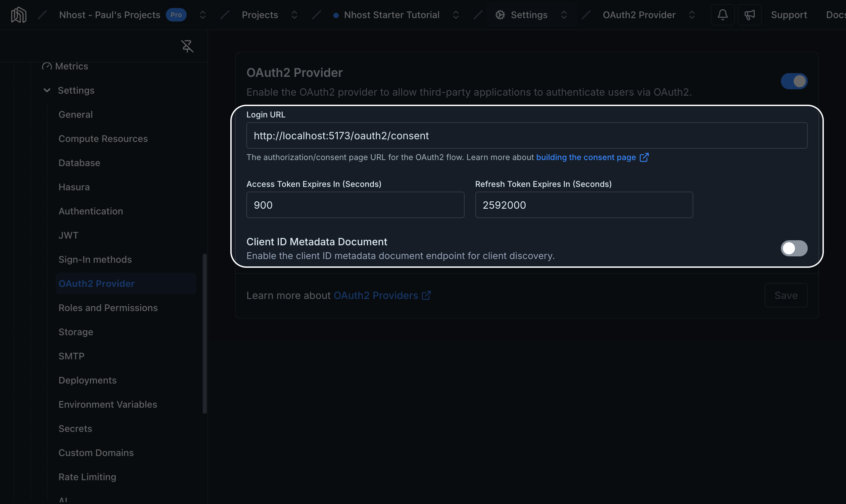This screenshot has width=846, height=504.
Task: Click the Nhost - Paul's Projects breadcrumb
Action: (x=109, y=15)
